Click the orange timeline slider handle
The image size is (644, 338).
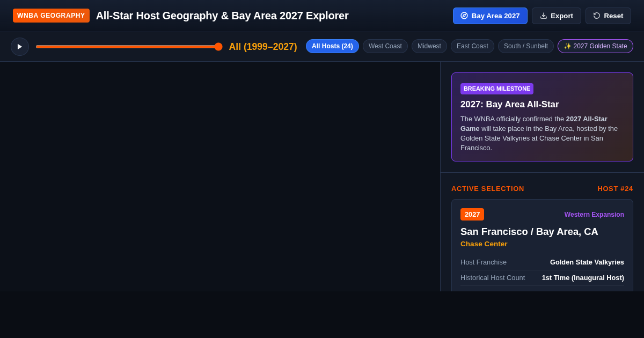point(218,47)
